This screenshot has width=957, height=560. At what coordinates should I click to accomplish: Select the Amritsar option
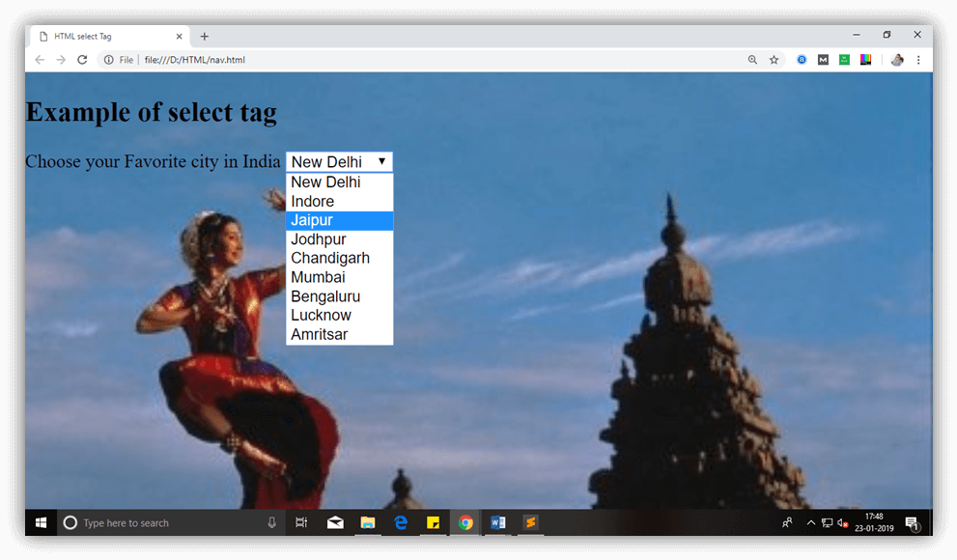pos(339,334)
